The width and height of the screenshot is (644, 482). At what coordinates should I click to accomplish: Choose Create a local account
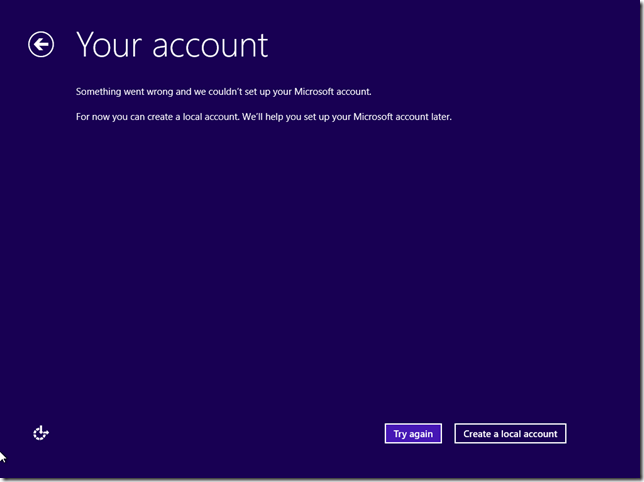click(x=510, y=434)
